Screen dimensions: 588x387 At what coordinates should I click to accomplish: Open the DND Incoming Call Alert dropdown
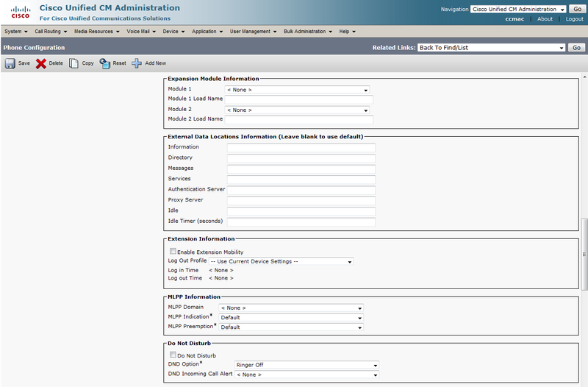point(306,374)
